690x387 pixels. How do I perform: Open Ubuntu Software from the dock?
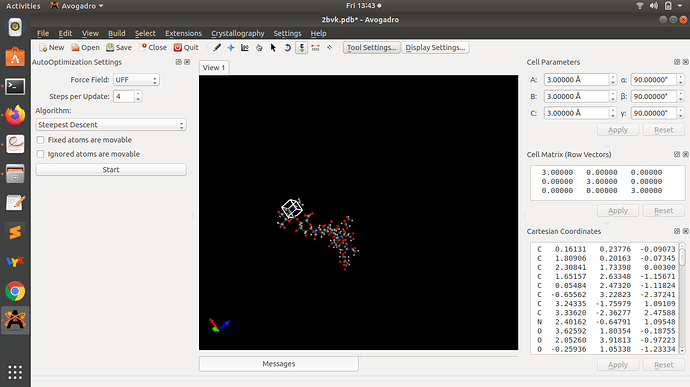point(15,57)
